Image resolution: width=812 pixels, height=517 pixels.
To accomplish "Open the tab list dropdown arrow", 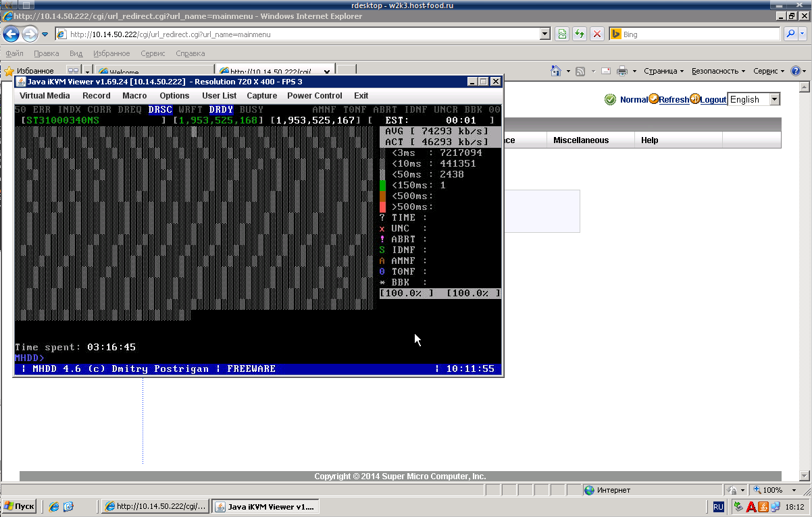I will [88, 71].
